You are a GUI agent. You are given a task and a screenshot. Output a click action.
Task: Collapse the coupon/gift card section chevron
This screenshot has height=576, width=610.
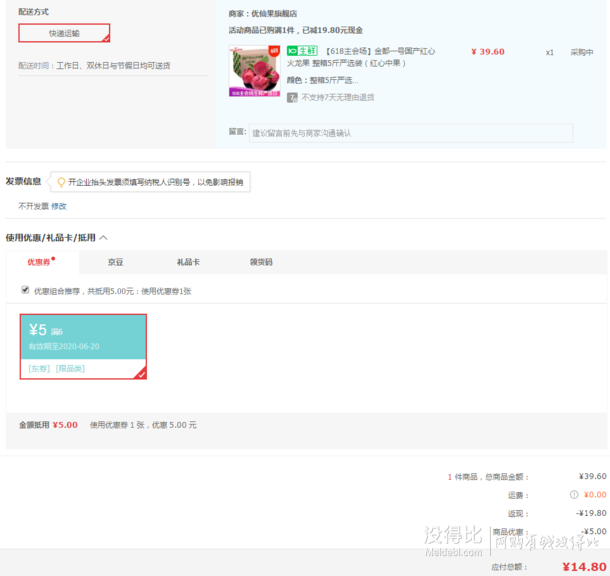pyautogui.click(x=104, y=238)
